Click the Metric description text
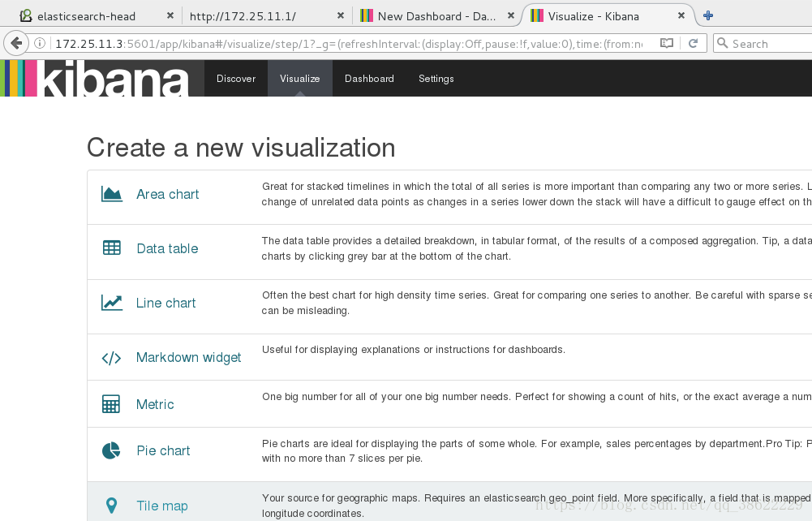Image resolution: width=812 pixels, height=521 pixels. click(x=536, y=397)
